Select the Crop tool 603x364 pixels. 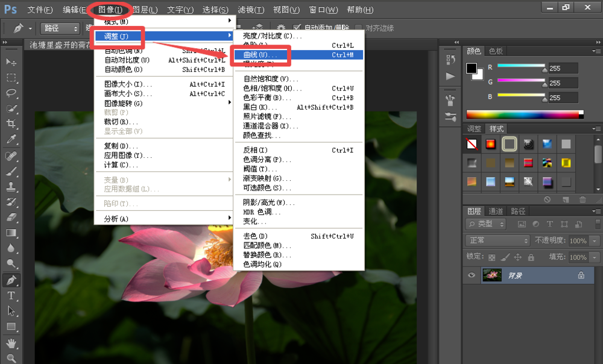coord(11,124)
